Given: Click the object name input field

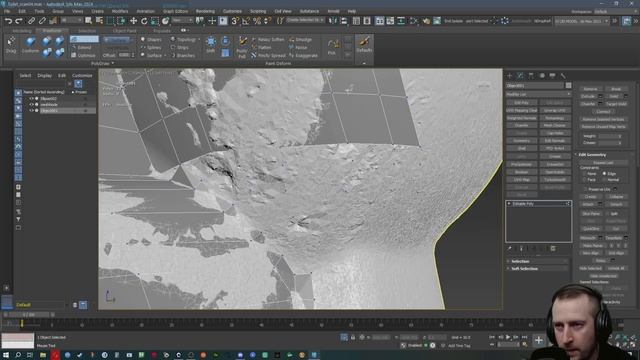Looking at the screenshot, I should [x=535, y=86].
